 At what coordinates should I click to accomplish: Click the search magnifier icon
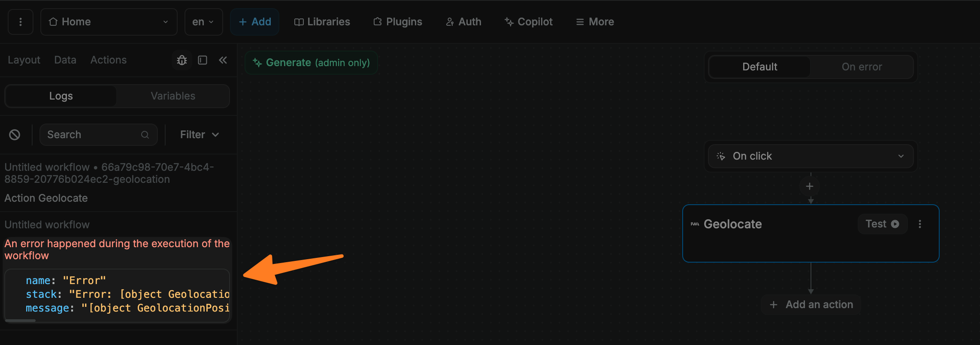[145, 135]
